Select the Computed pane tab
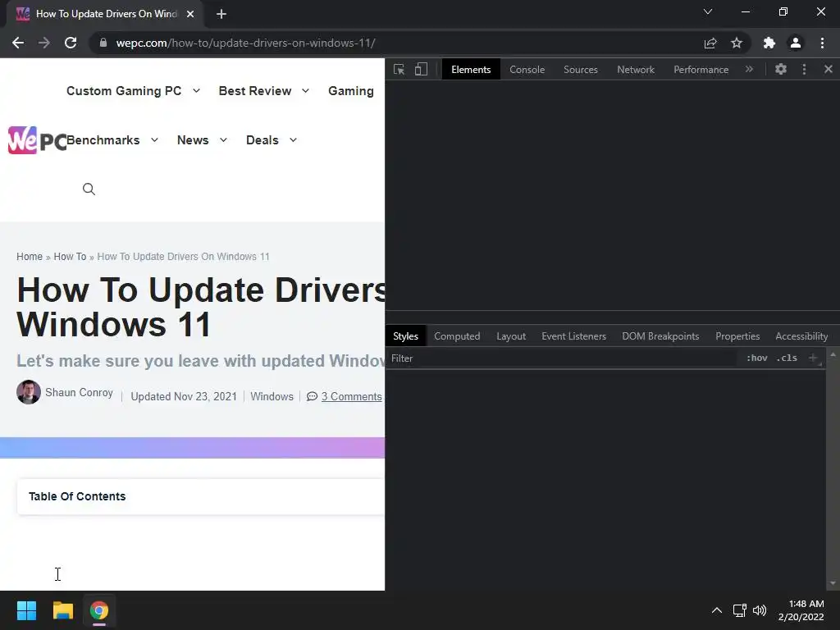Image resolution: width=840 pixels, height=630 pixels. (457, 336)
